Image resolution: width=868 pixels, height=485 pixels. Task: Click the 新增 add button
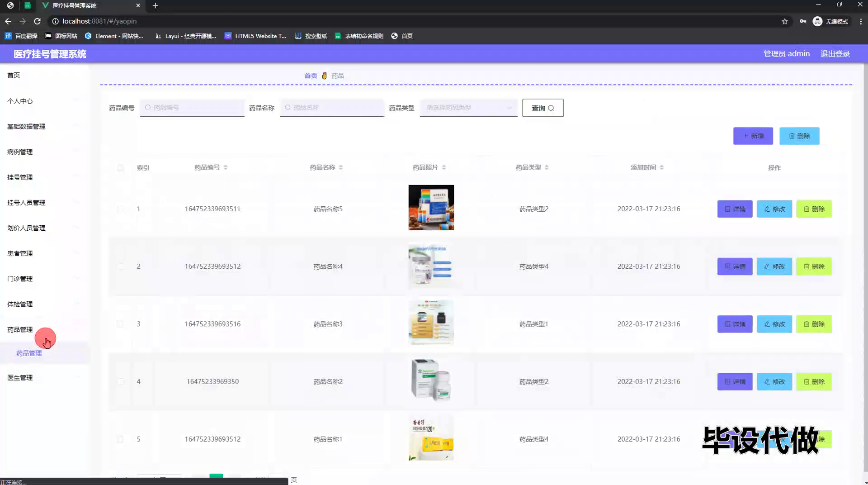(753, 136)
